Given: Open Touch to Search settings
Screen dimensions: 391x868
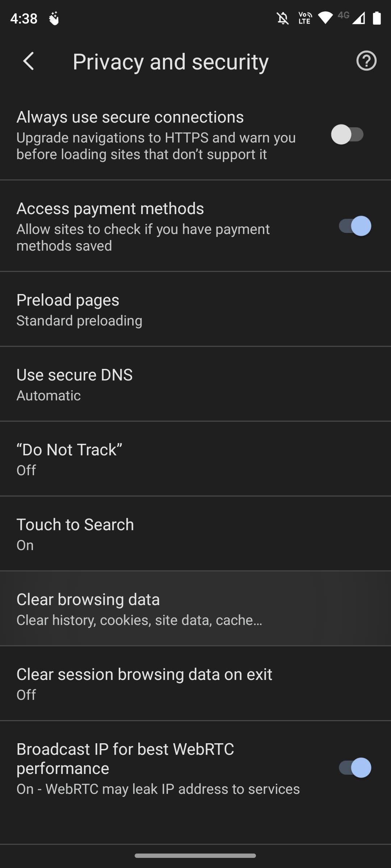Looking at the screenshot, I should pyautogui.click(x=195, y=534).
